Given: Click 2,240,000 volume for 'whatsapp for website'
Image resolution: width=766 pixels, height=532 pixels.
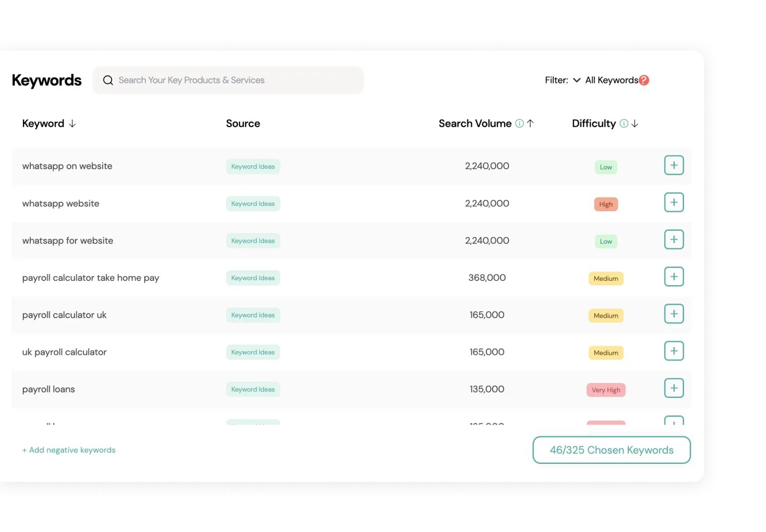Looking at the screenshot, I should coord(487,240).
